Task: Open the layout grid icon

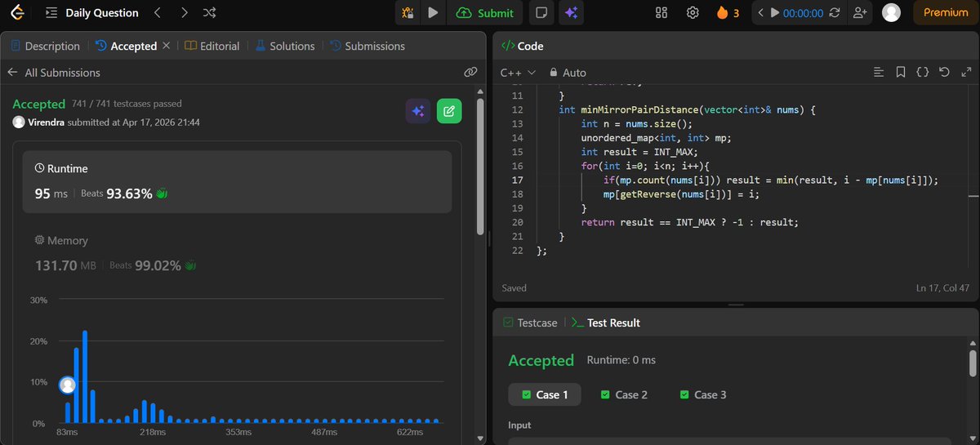Action: 661,12
